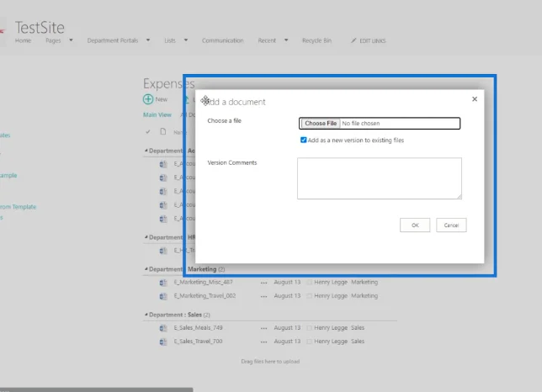Click the document type column icon
The width and height of the screenshot is (542, 392).
pyautogui.click(x=163, y=131)
